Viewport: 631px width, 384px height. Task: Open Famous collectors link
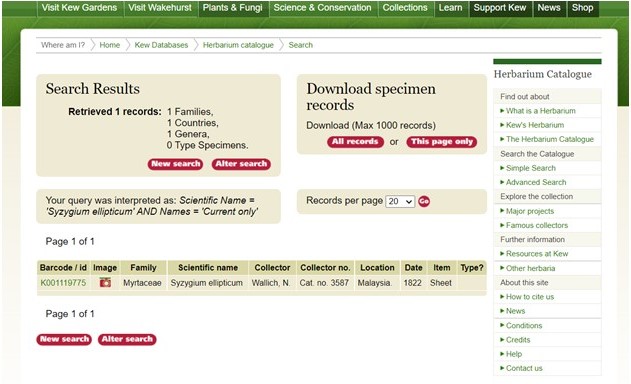click(x=537, y=225)
